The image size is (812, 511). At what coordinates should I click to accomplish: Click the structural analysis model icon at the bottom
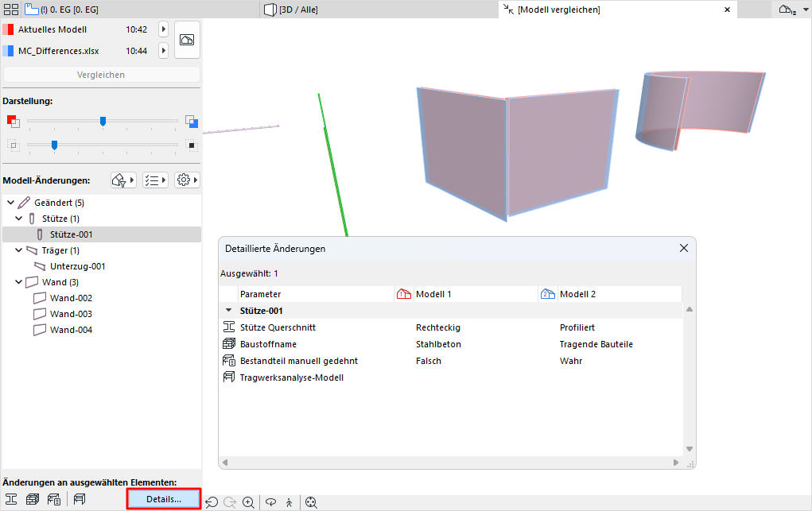(80, 499)
